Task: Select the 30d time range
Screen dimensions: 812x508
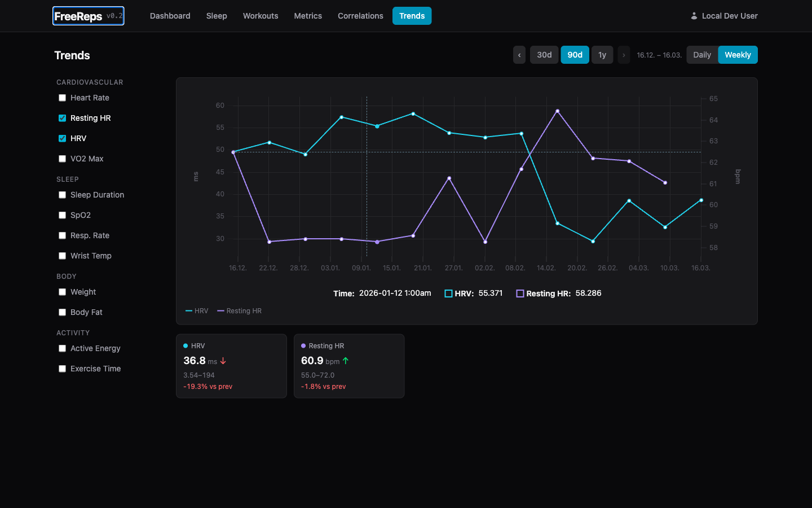Action: point(544,55)
